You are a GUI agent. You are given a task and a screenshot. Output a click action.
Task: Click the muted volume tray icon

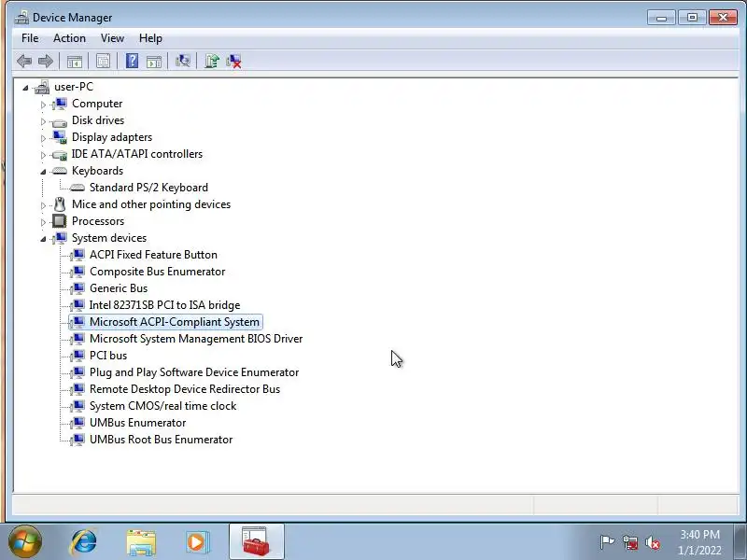pyautogui.click(x=652, y=542)
